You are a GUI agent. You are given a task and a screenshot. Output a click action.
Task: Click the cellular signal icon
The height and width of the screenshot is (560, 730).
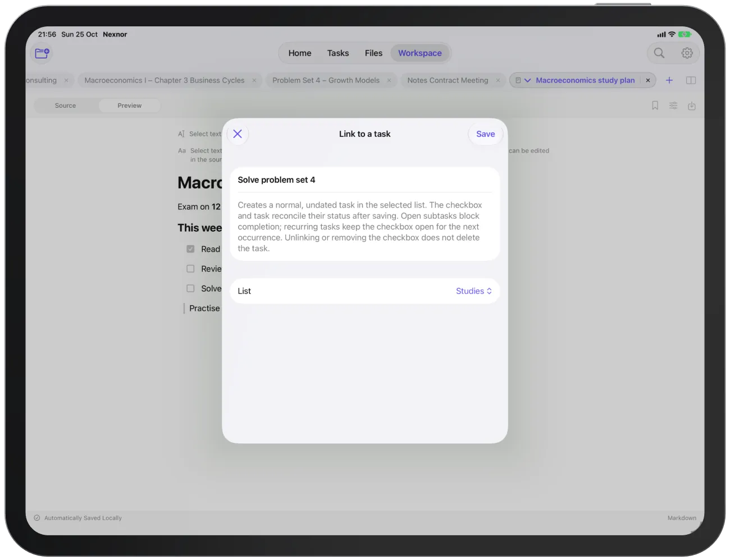tap(661, 34)
